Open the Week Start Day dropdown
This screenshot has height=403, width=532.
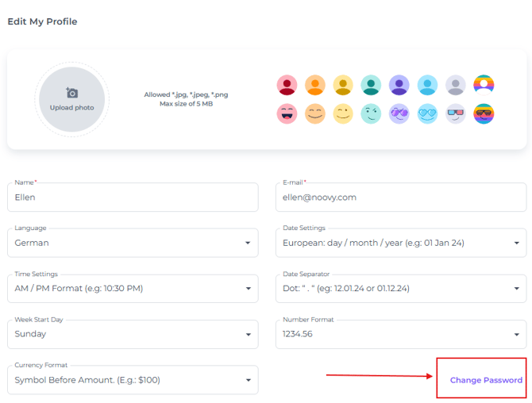pyautogui.click(x=133, y=334)
